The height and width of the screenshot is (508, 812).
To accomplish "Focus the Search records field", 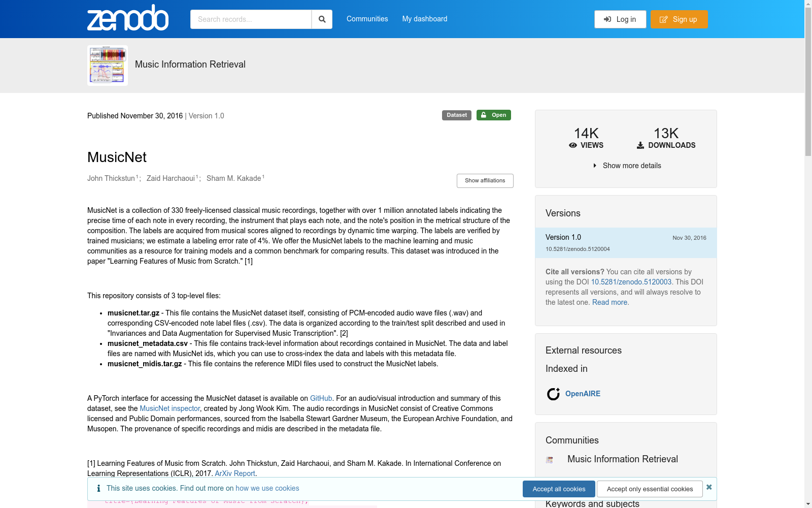I will (251, 19).
